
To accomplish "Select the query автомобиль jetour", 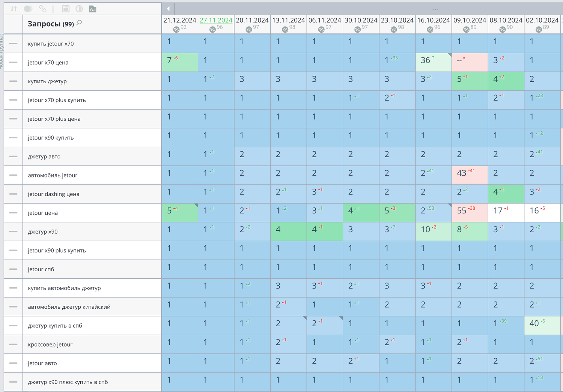I will [53, 175].
